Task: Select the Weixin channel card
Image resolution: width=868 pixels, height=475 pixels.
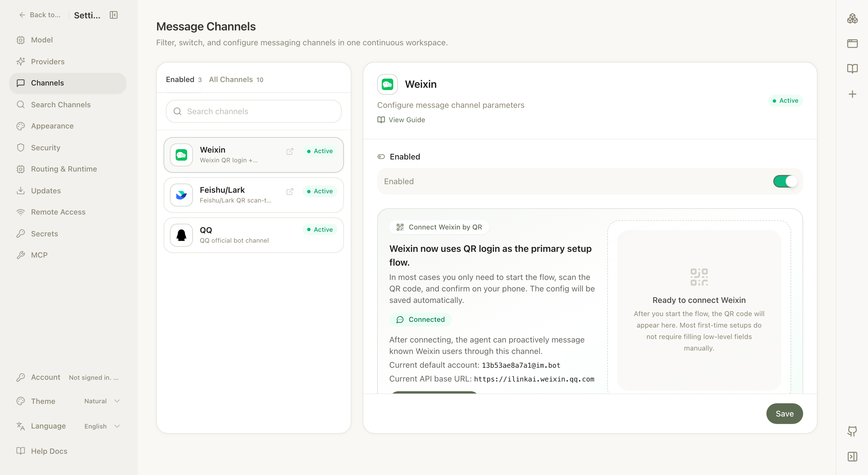Action: 254,155
